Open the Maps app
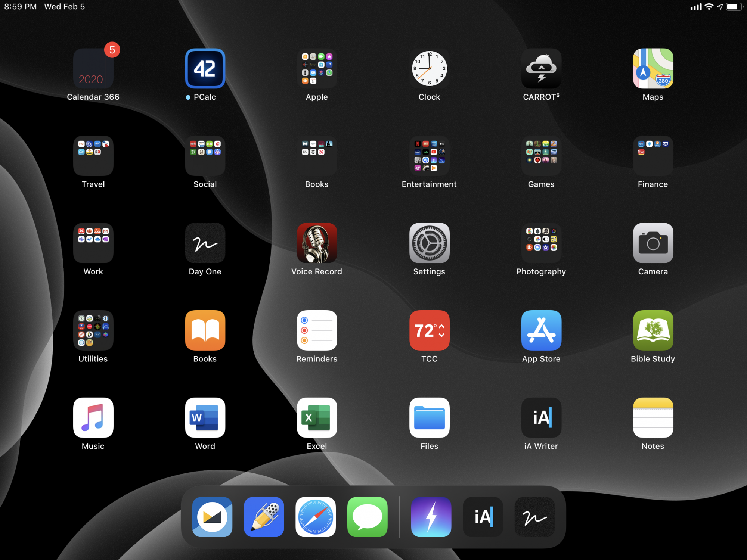The height and width of the screenshot is (560, 747). (653, 68)
